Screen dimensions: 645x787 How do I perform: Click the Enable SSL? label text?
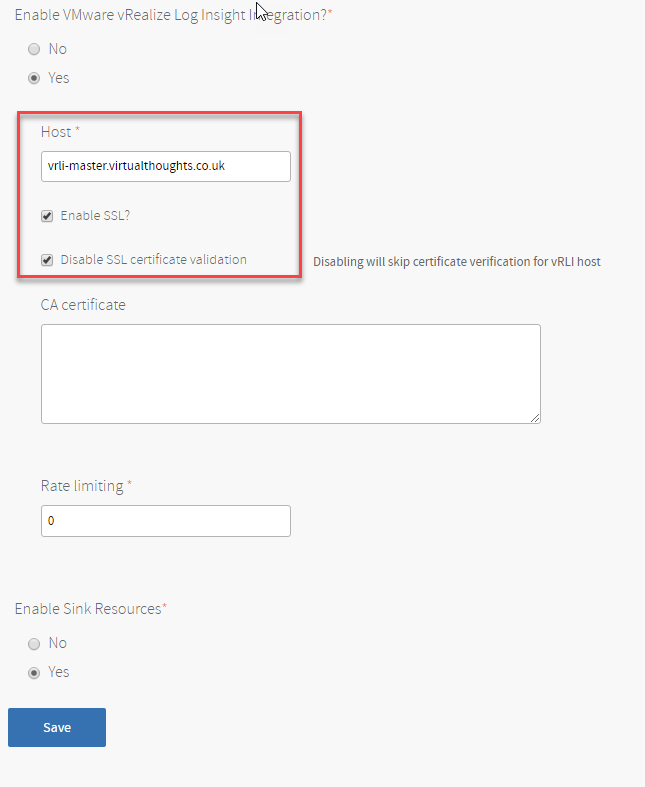95,216
